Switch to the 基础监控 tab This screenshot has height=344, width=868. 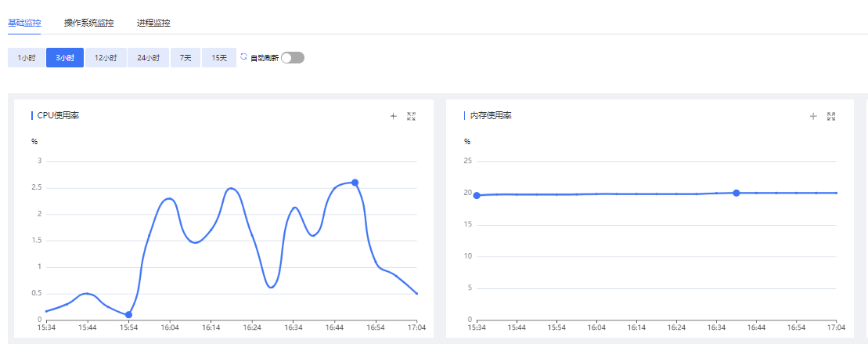pyautogui.click(x=24, y=23)
